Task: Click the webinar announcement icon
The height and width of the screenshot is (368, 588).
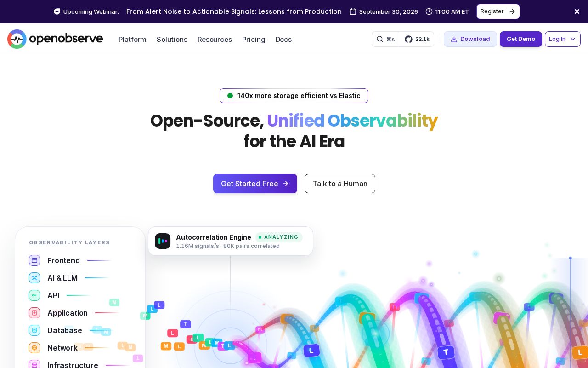Action: (x=57, y=11)
